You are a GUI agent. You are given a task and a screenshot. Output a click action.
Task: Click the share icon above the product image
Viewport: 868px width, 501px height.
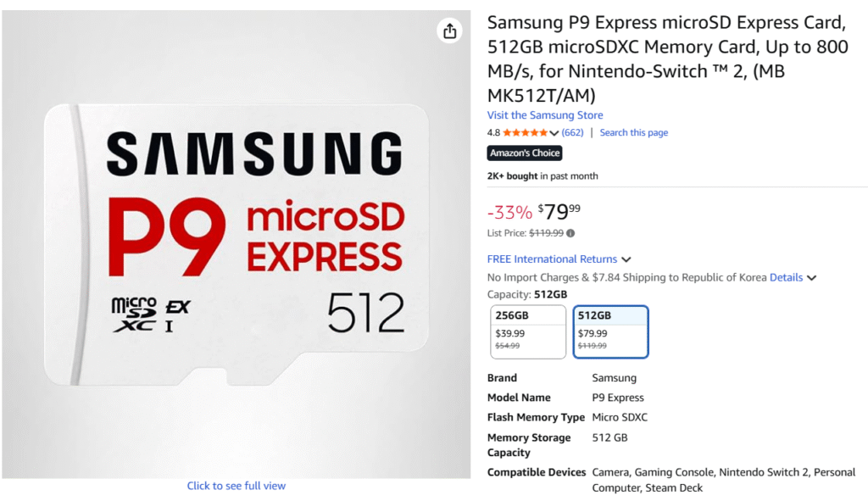pyautogui.click(x=449, y=31)
